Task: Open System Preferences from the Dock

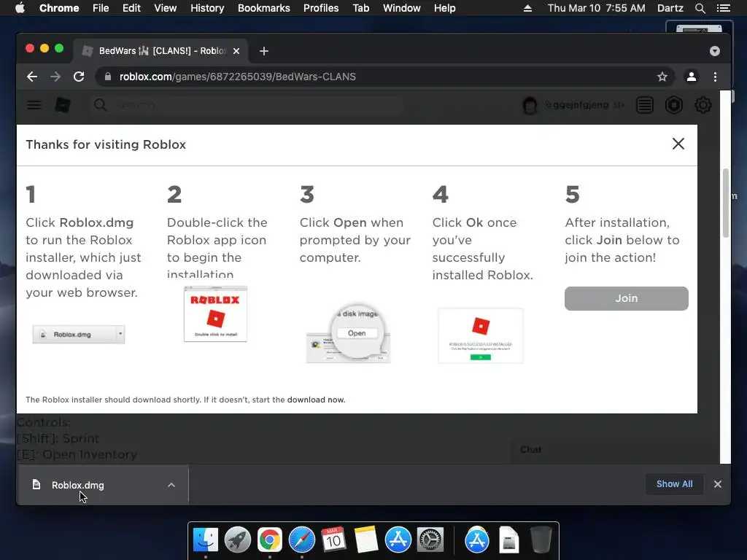Action: tap(430, 540)
